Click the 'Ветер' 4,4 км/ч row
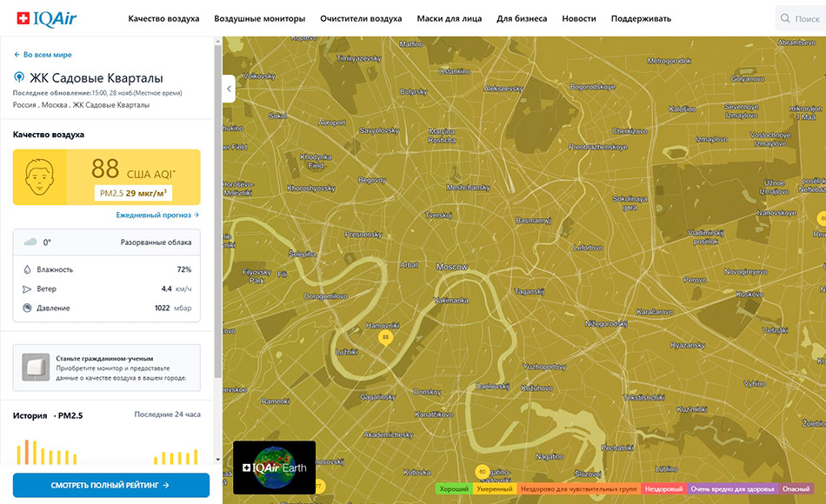 click(x=107, y=289)
